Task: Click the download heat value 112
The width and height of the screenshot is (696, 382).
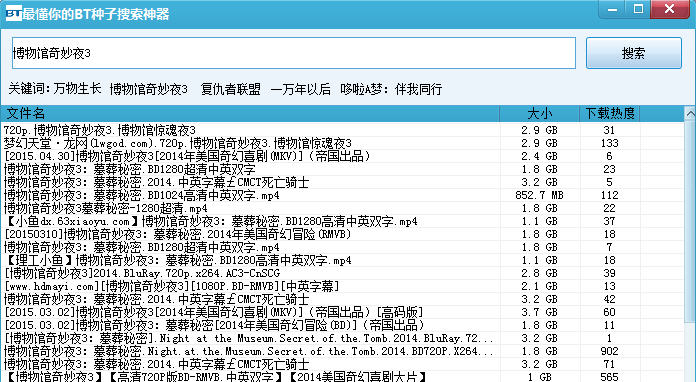Action: (609, 195)
